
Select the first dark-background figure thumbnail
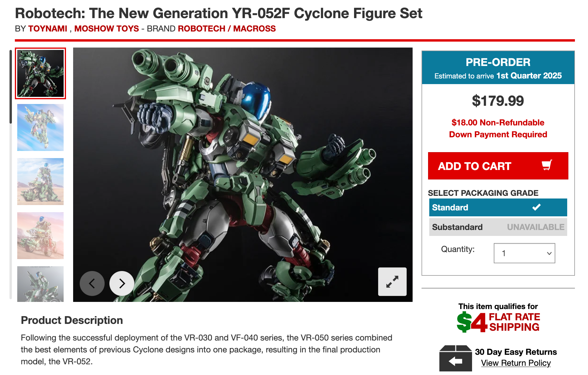point(40,73)
